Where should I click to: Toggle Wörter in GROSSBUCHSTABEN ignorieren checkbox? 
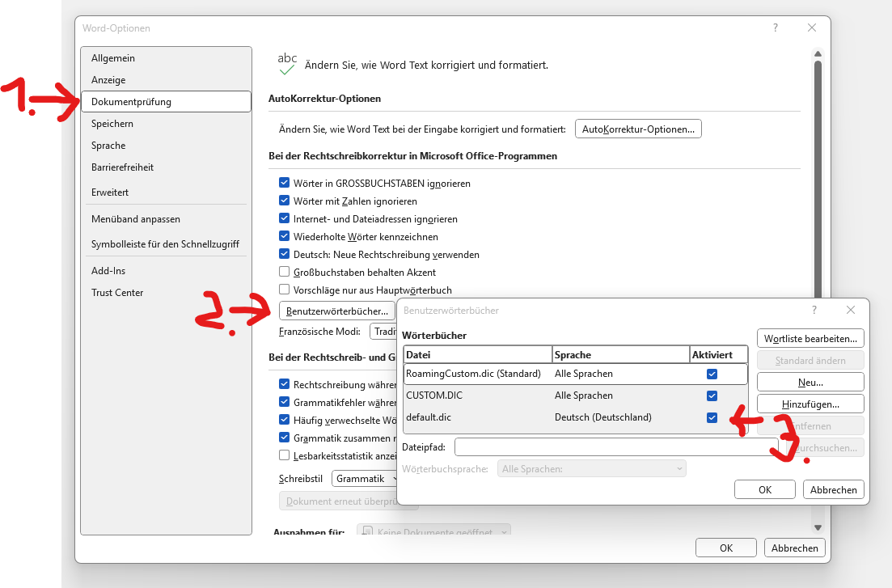coord(285,183)
